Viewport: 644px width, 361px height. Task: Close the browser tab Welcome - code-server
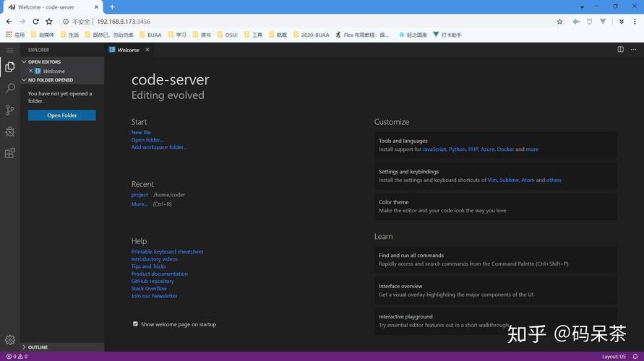[x=96, y=7]
